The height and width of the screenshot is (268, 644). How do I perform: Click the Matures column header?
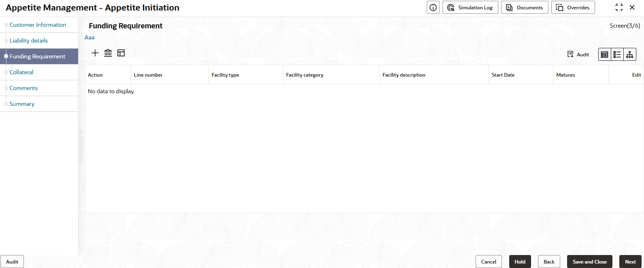pyautogui.click(x=581, y=75)
